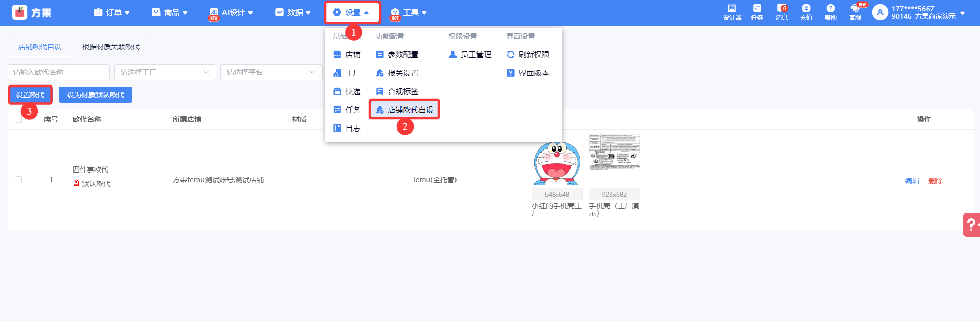Image resolution: width=980 pixels, height=321 pixels.
Task: Switch to the 店铺欧代自设 tab
Action: pos(40,46)
